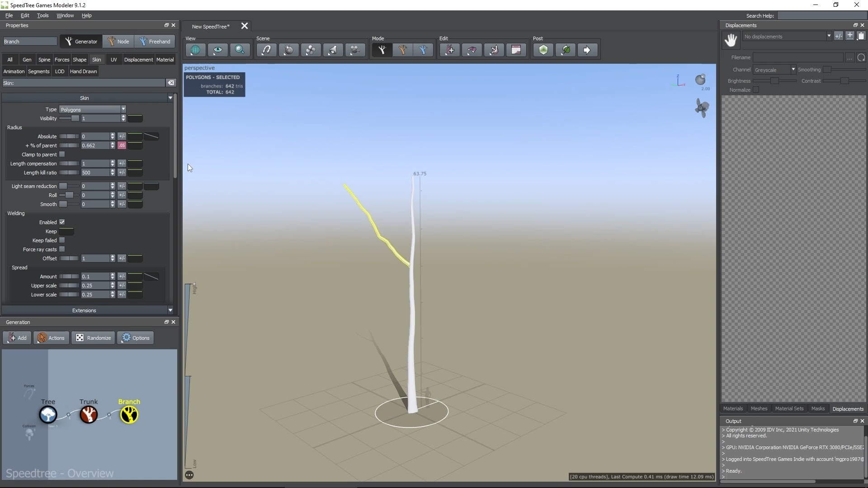Click white arrow export icon in Post

587,50
